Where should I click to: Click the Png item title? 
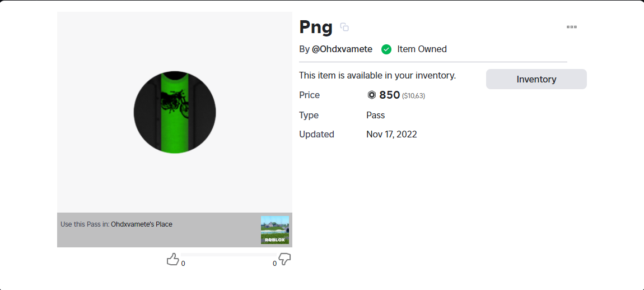point(316,27)
